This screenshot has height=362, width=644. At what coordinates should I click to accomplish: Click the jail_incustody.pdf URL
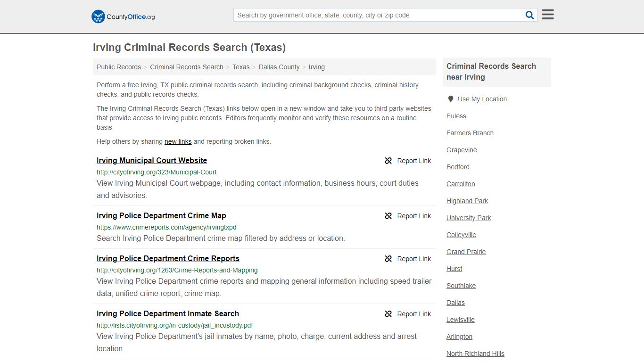point(175,325)
